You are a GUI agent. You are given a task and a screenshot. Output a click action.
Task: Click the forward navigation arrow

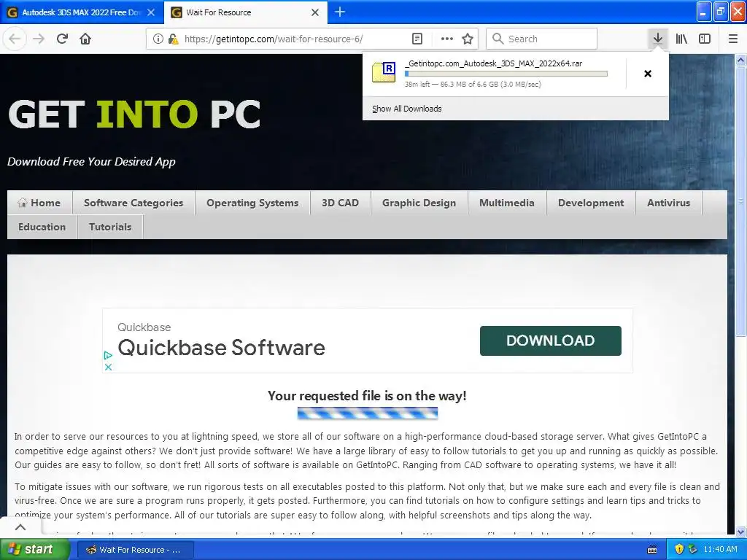point(39,39)
